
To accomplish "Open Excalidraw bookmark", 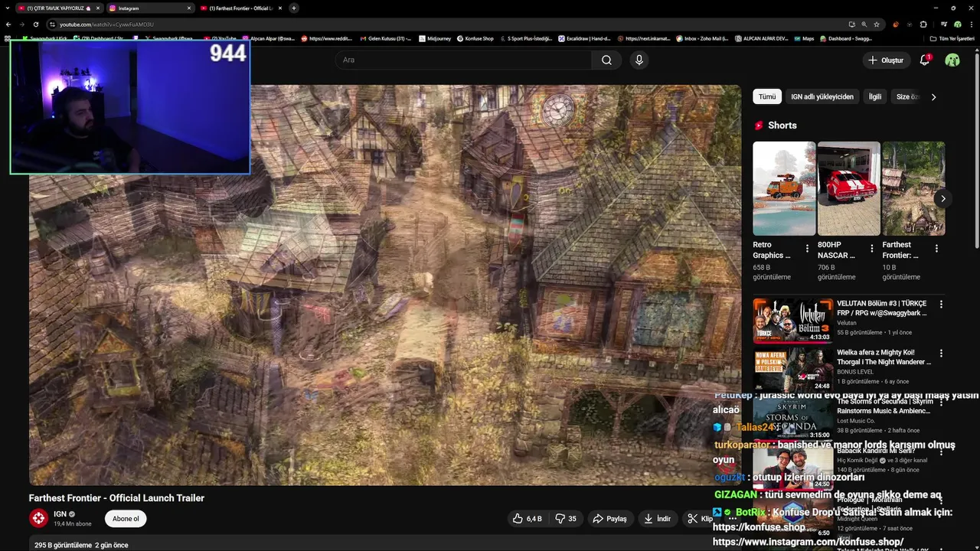I will [584, 38].
